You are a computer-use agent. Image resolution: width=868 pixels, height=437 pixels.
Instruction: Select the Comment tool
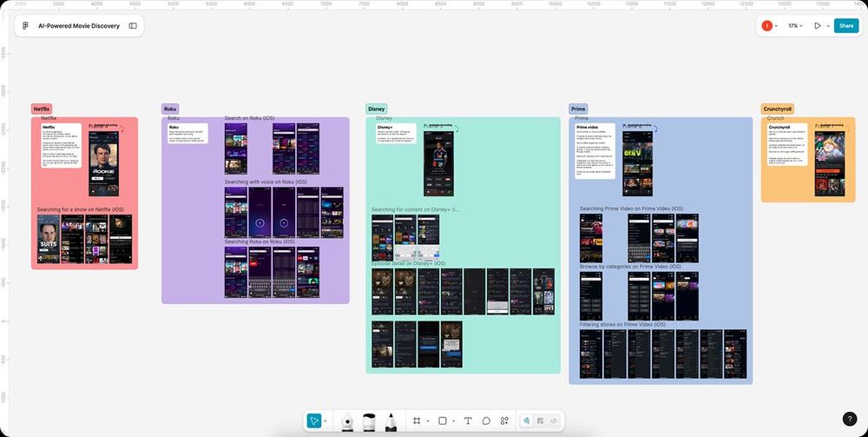point(486,421)
